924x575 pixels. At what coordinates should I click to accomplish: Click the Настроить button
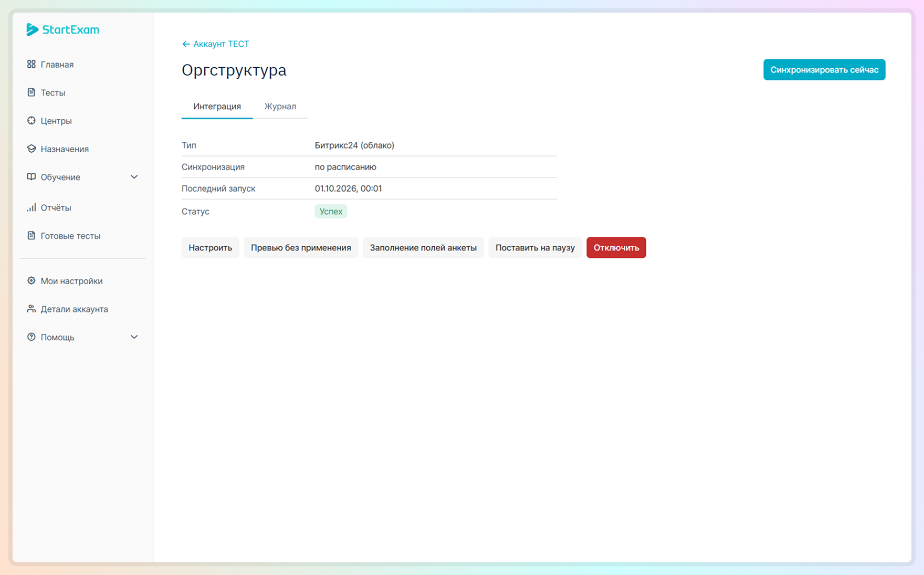210,247
